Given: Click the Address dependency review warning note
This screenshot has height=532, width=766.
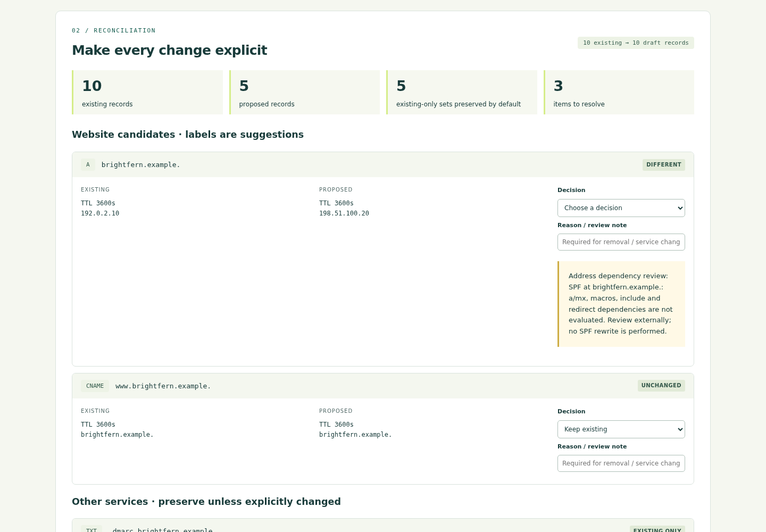Looking at the screenshot, I should (621, 304).
